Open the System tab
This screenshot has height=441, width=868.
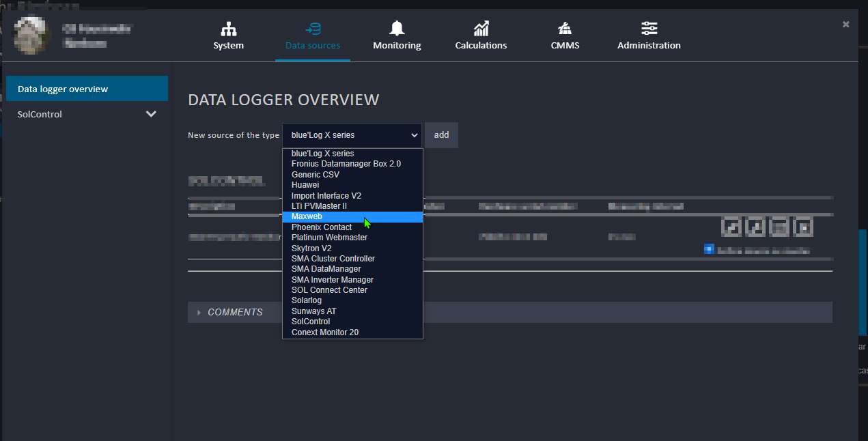coord(228,36)
